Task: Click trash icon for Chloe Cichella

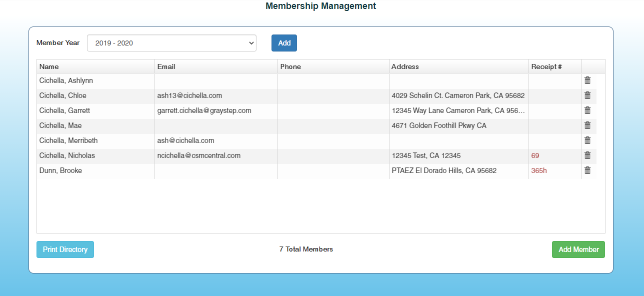Action: [x=587, y=95]
